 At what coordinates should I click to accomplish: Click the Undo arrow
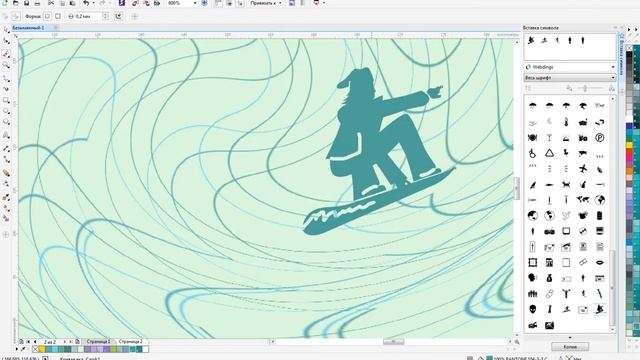tap(86, 3)
